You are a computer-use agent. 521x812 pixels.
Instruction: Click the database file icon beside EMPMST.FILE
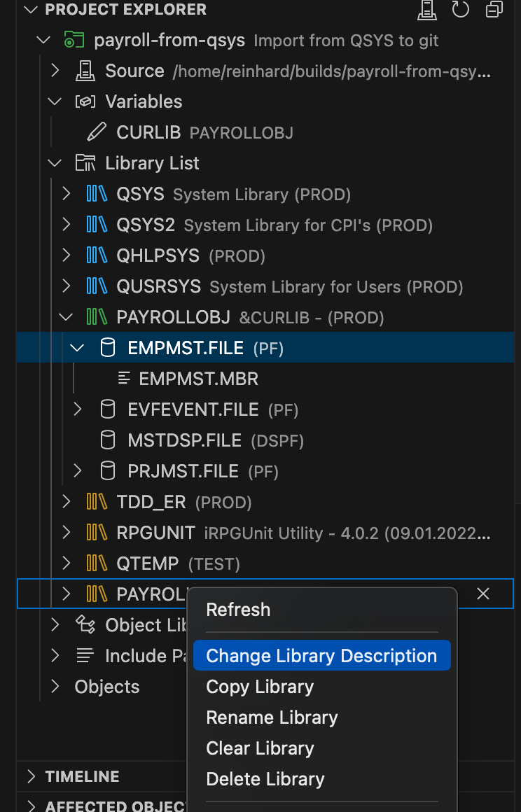click(107, 348)
